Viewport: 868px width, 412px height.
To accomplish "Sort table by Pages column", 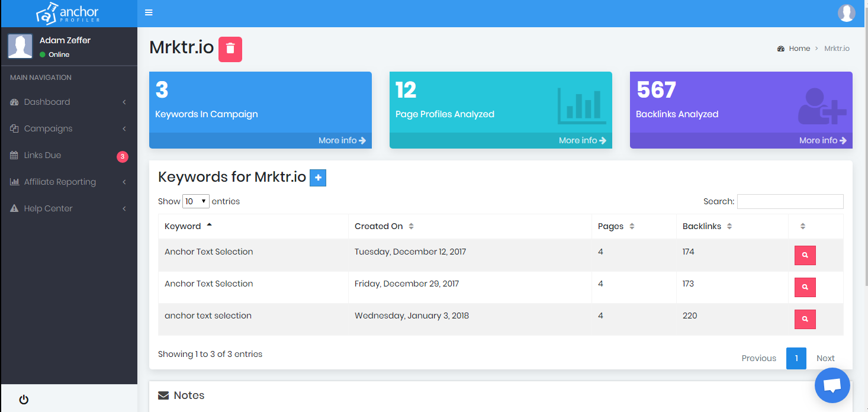I will pos(634,226).
